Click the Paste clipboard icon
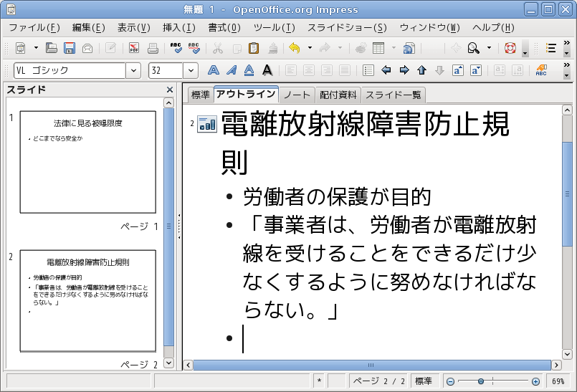 coord(254,48)
